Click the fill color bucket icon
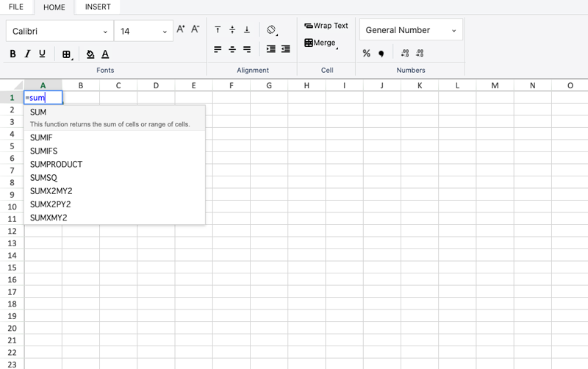Screen dimensions: 588x369 [x=90, y=54]
